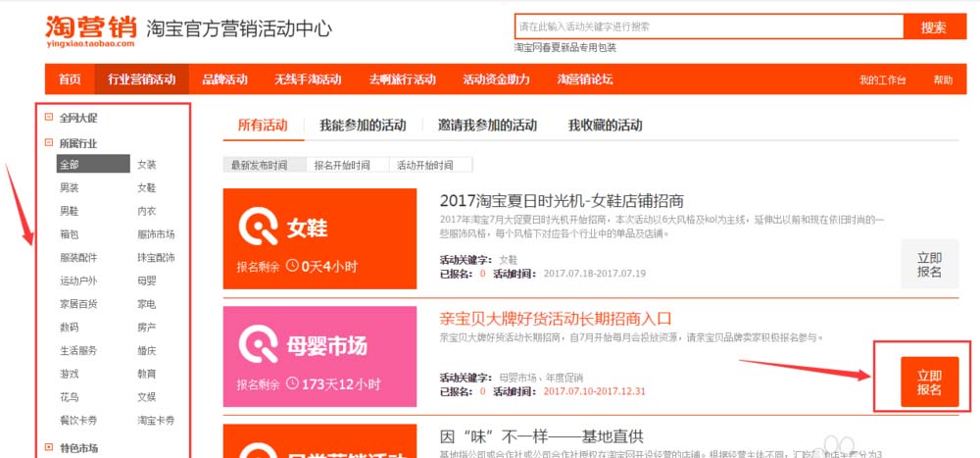Select 生活服务 in the industry filter
The image size is (980, 458).
tap(78, 350)
